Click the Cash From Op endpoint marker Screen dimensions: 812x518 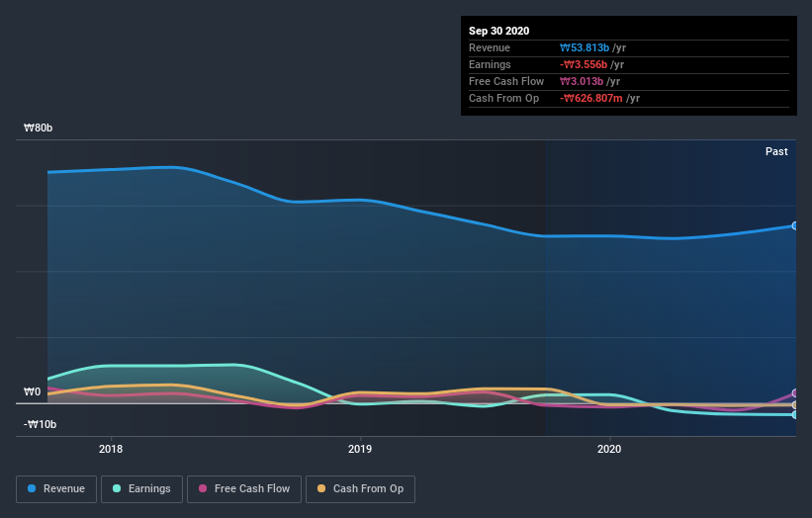click(x=795, y=404)
